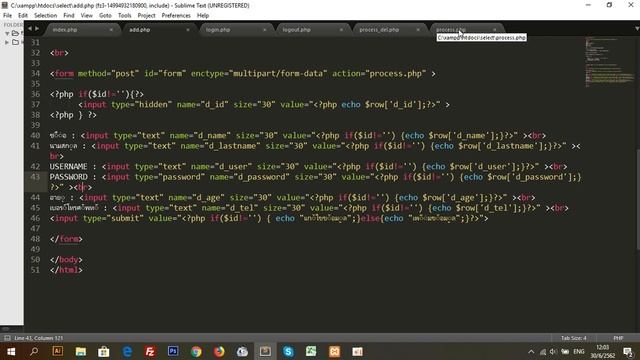Close the add.php tab
The height and width of the screenshot is (360, 640).
(x=188, y=30)
